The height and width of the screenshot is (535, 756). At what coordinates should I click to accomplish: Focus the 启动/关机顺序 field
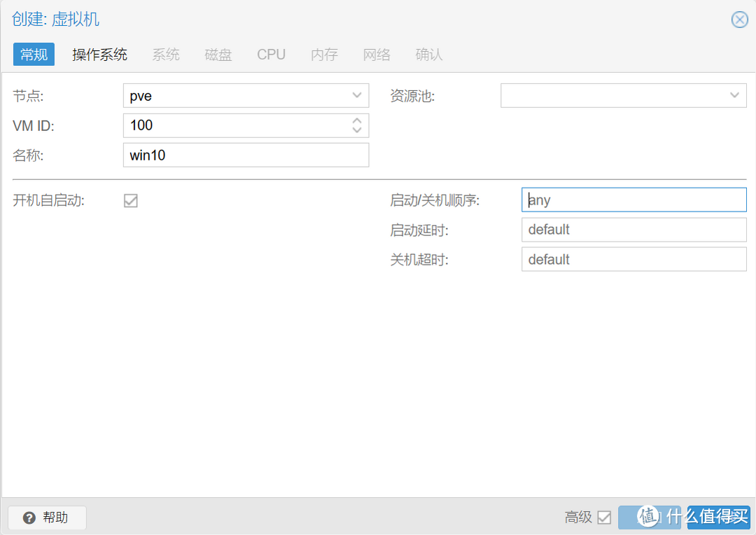634,200
